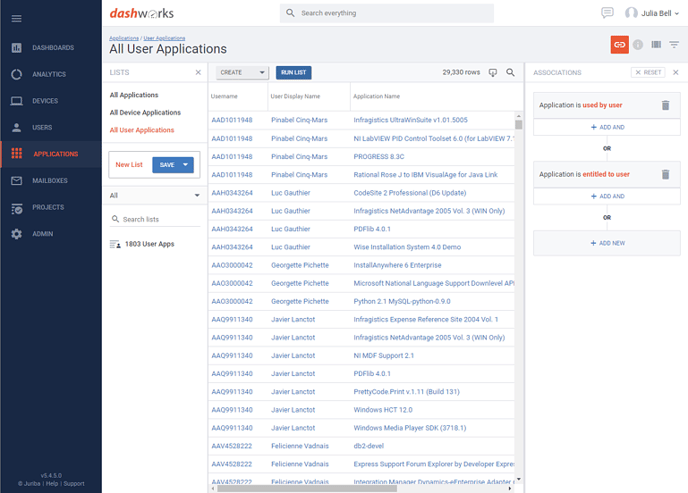Select All Device Applications list

point(145,113)
